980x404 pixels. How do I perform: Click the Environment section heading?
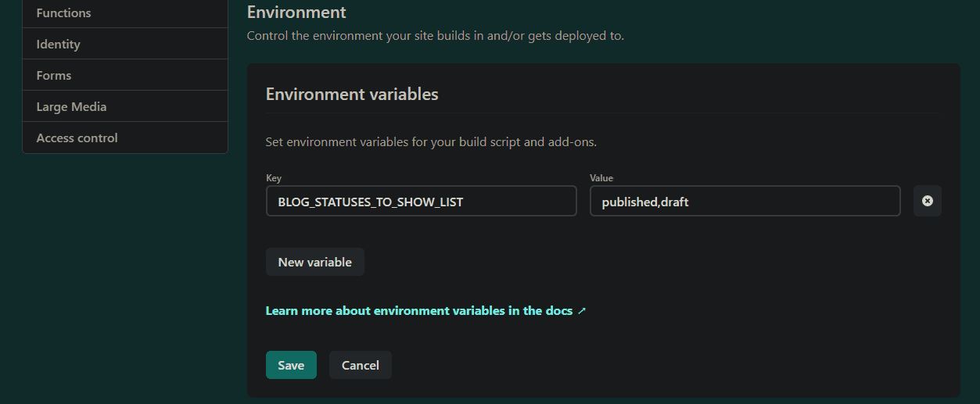(x=296, y=13)
